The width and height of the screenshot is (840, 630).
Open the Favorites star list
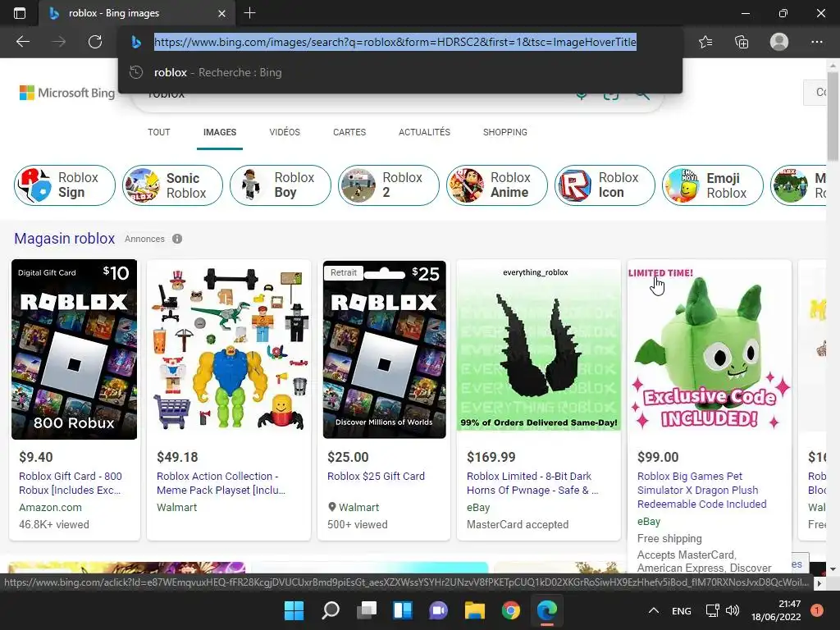point(705,42)
